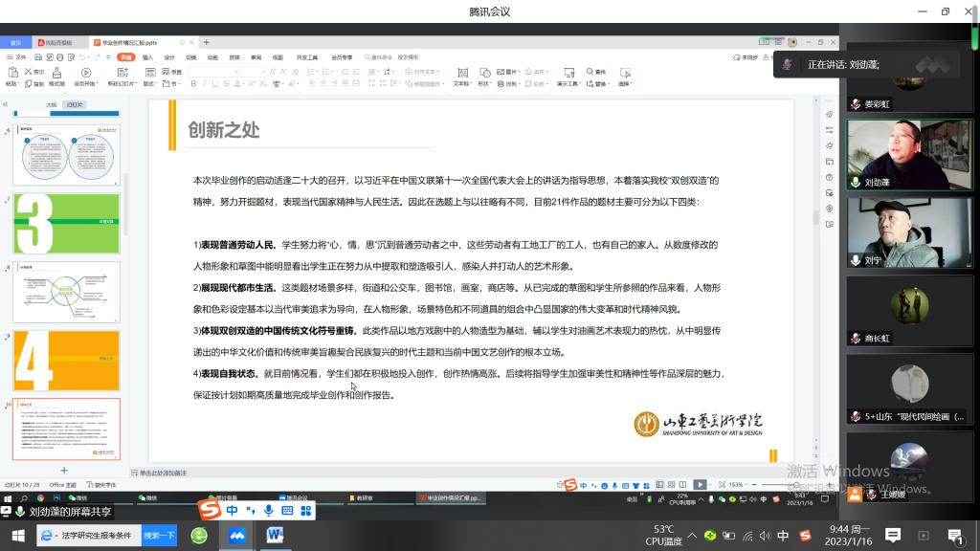Start slideshow with the status bar play button

700,485
